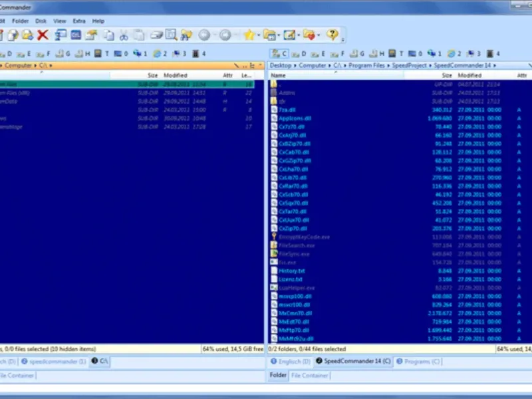The height and width of the screenshot is (399, 532).
Task: Click the copy icon beside scissors
Action: click(x=108, y=35)
